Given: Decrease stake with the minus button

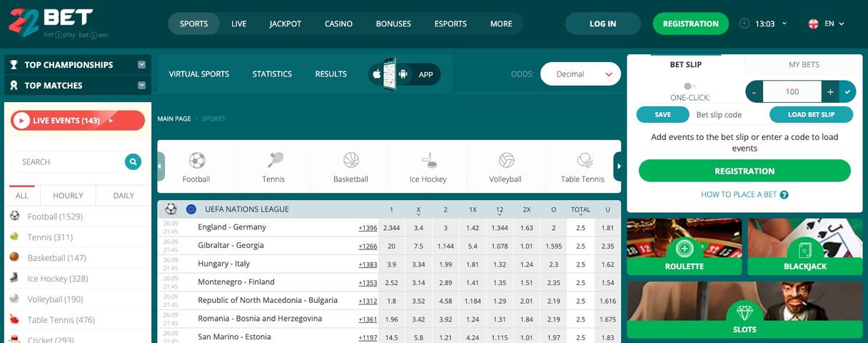Looking at the screenshot, I should [x=754, y=91].
